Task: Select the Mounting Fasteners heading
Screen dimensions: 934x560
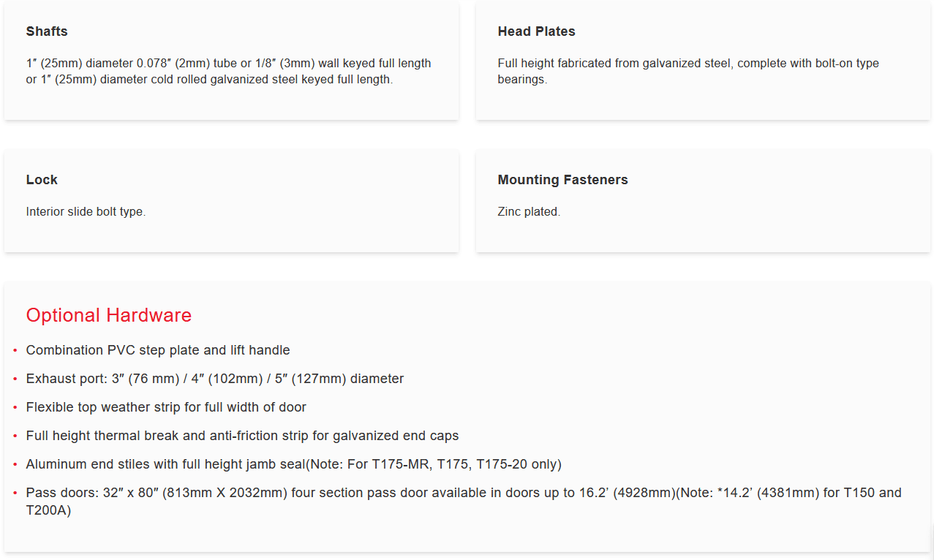Action: (562, 180)
